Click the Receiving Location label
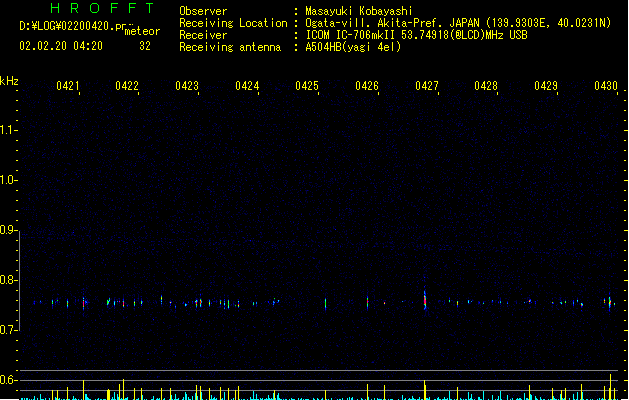 (233, 23)
